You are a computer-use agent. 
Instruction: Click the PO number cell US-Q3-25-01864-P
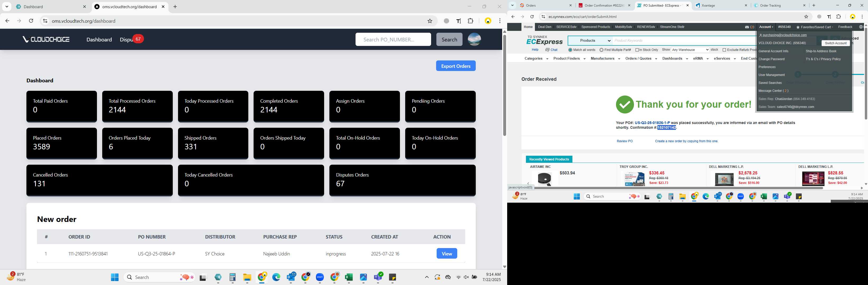pos(156,254)
